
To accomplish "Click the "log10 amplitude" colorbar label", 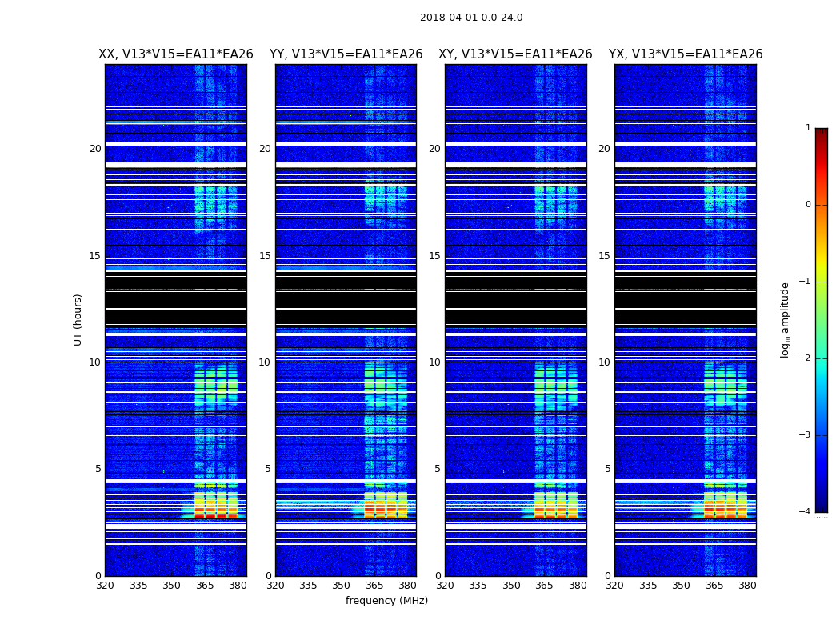I will (x=785, y=319).
